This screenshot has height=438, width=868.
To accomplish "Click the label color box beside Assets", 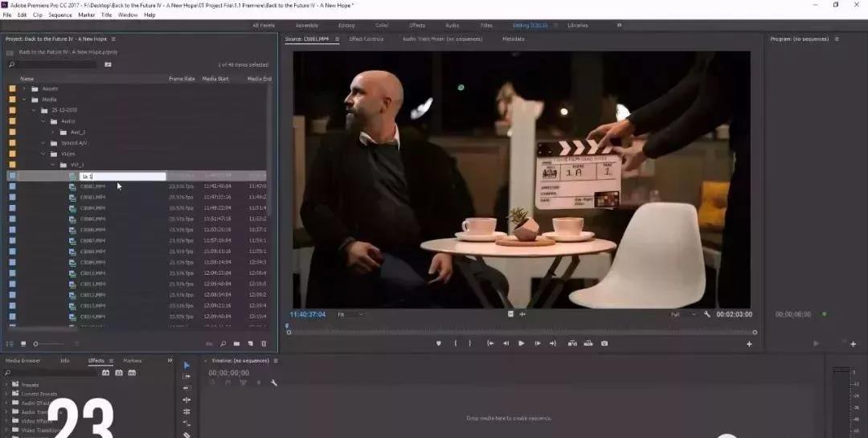I will point(12,88).
